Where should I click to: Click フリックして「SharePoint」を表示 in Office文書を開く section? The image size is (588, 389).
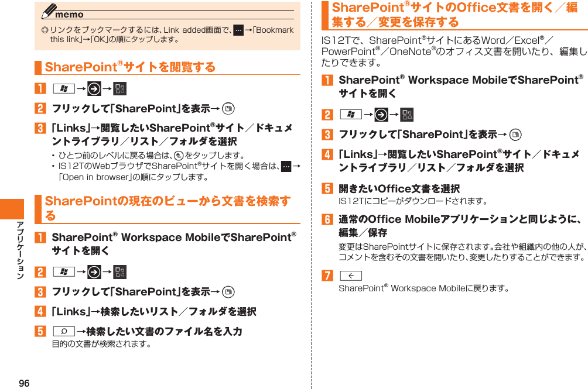coord(418,135)
